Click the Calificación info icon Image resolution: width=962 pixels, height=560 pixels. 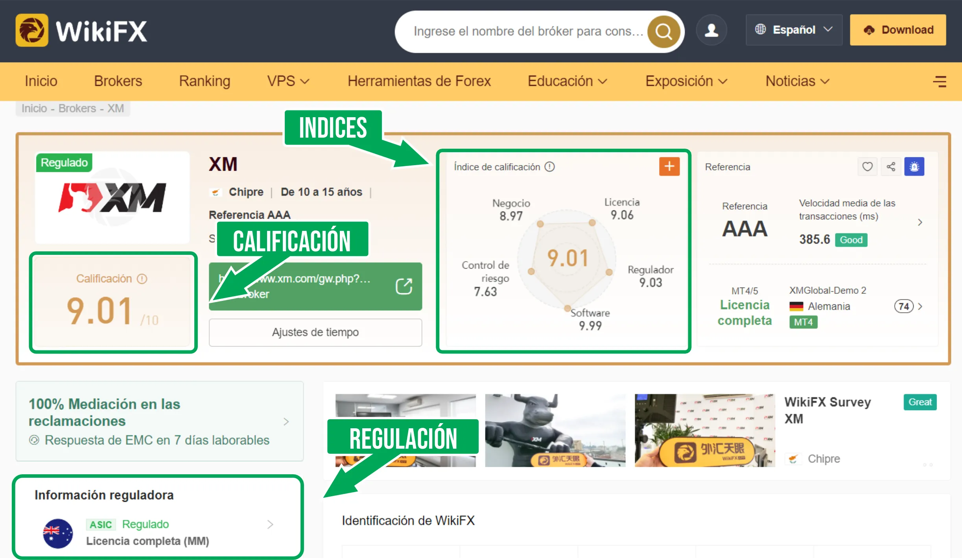pyautogui.click(x=142, y=279)
